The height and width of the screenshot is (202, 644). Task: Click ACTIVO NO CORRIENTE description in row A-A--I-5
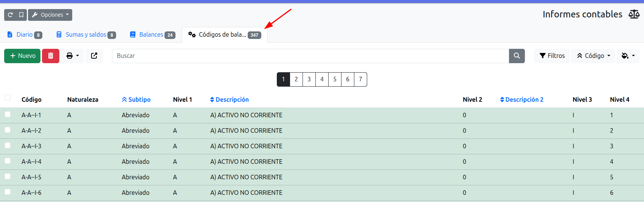pos(246,177)
